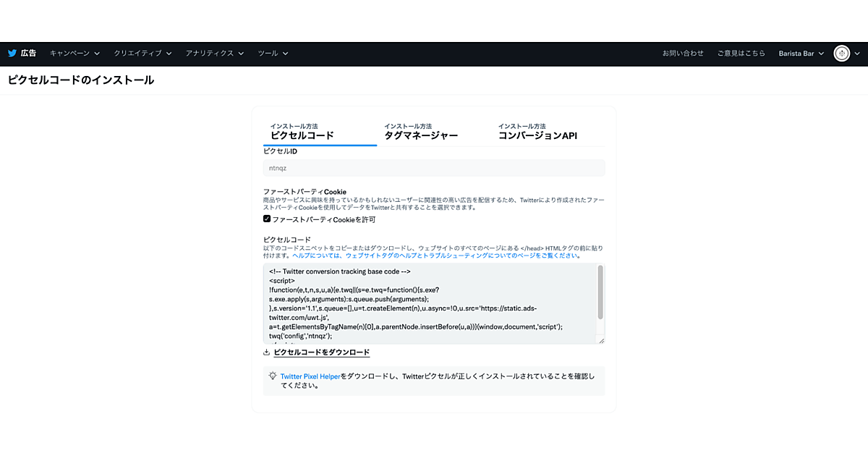
Task: Open the ご意見はこちら feedback link
Action: coord(741,53)
